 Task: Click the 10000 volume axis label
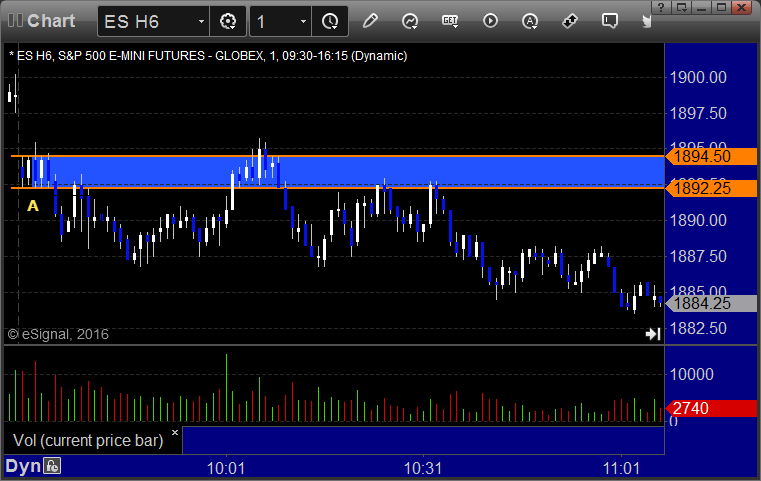click(692, 374)
